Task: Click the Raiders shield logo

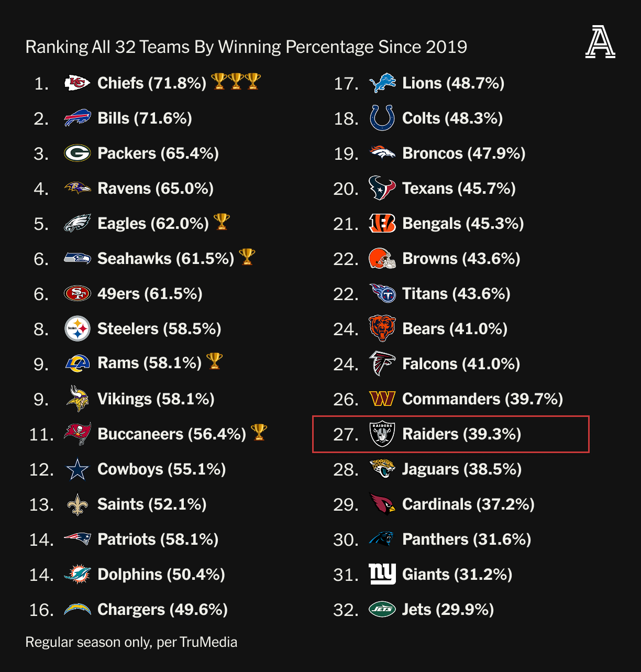Action: pos(382,434)
